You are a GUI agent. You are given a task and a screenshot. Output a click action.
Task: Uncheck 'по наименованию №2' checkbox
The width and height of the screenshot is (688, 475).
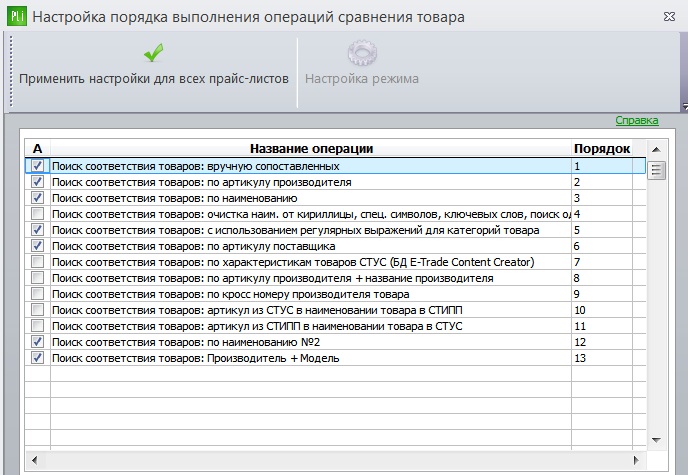pyautogui.click(x=38, y=342)
